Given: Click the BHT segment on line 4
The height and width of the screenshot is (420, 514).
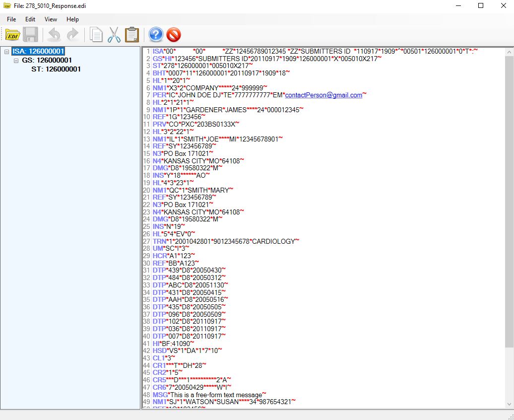Looking at the screenshot, I should (221, 73).
